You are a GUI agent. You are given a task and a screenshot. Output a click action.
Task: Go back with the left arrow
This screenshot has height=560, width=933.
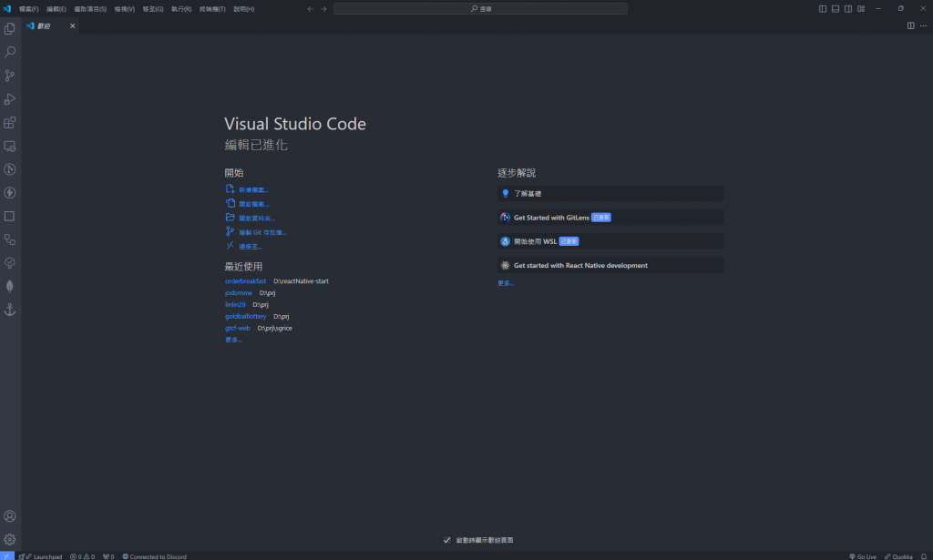(310, 9)
